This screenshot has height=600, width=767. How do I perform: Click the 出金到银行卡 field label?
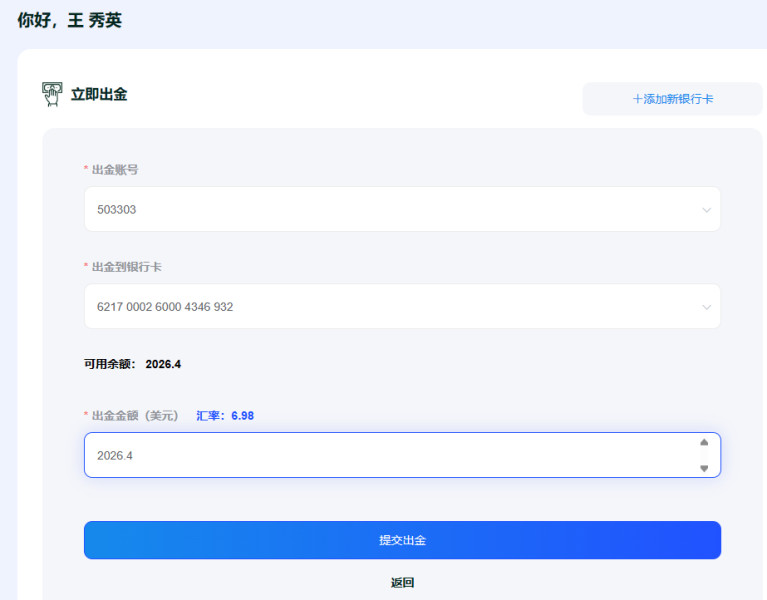(x=127, y=267)
